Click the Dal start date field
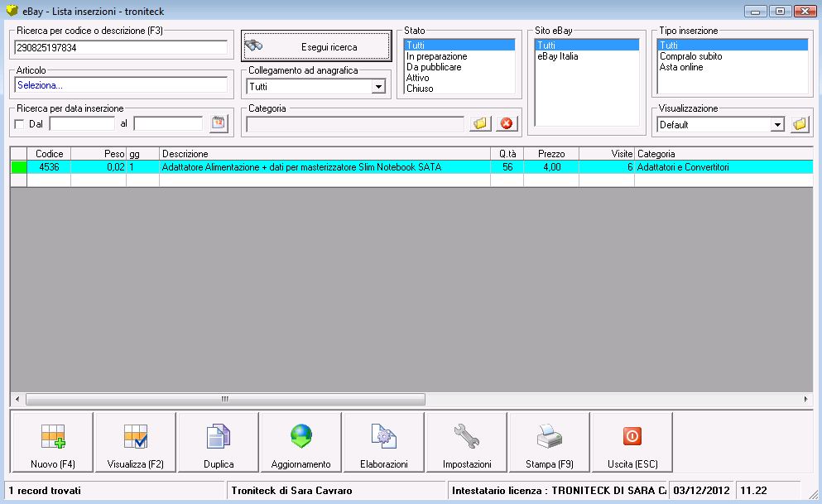 tap(82, 123)
